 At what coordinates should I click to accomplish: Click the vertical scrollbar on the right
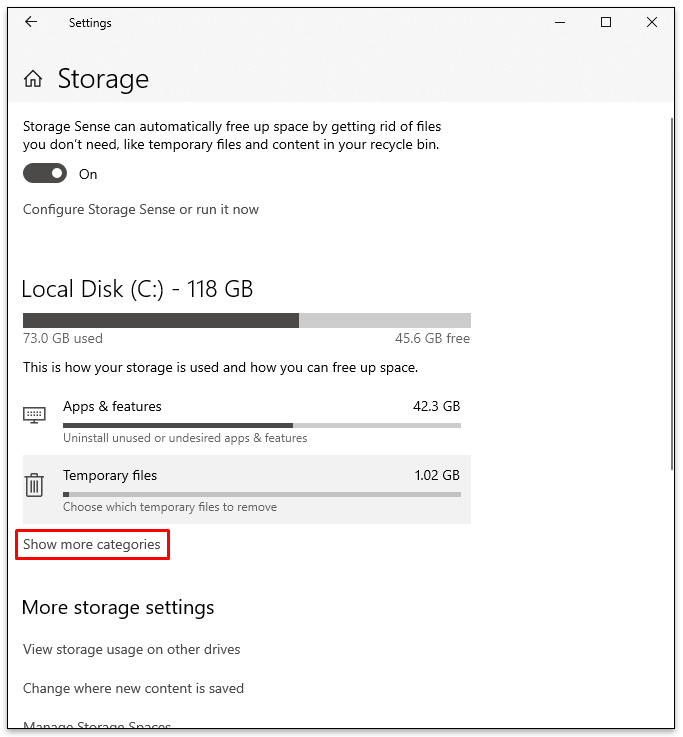click(672, 293)
